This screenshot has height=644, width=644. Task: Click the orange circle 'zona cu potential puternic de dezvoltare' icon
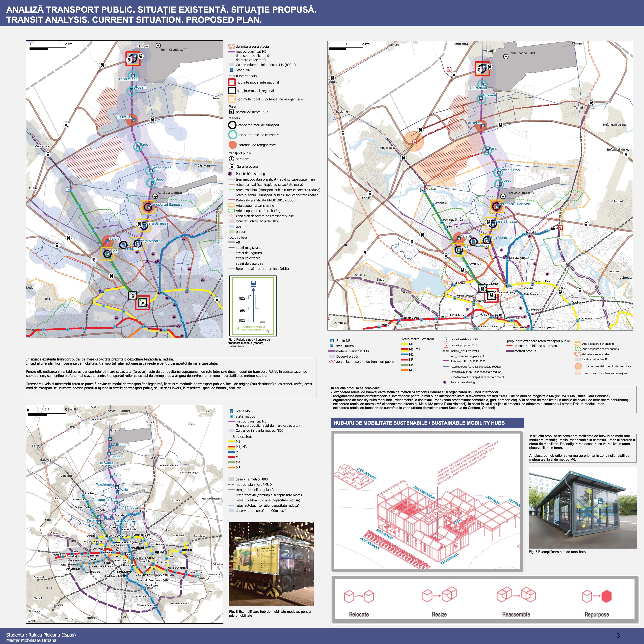point(578,366)
